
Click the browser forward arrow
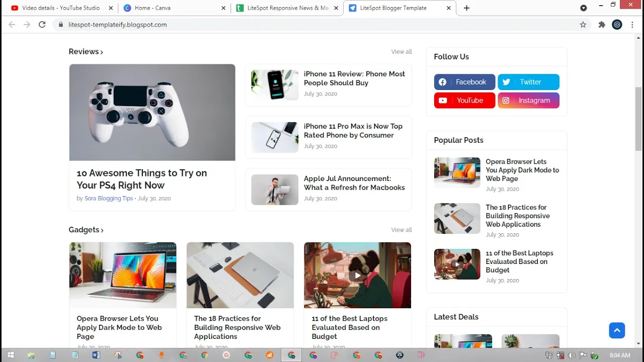pyautogui.click(x=27, y=25)
